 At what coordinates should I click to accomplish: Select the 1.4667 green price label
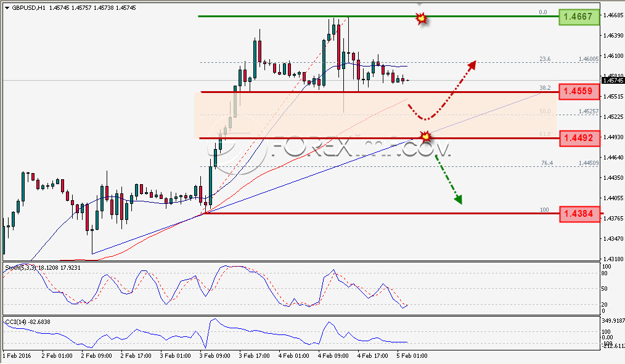click(579, 17)
